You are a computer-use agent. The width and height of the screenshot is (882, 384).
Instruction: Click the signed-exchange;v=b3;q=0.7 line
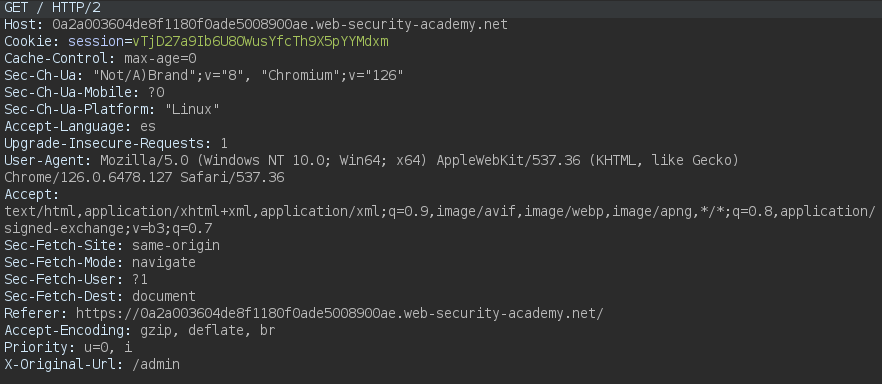point(108,228)
